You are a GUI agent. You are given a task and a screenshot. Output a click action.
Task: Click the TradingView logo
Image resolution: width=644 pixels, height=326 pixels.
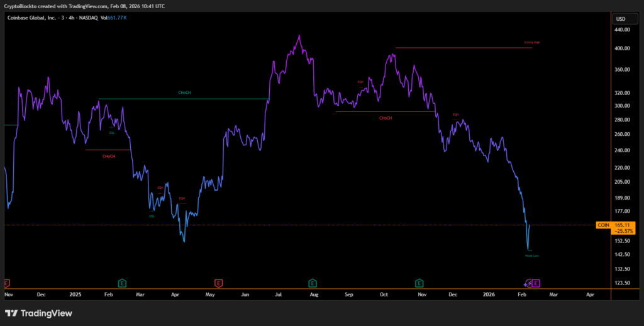click(x=39, y=313)
